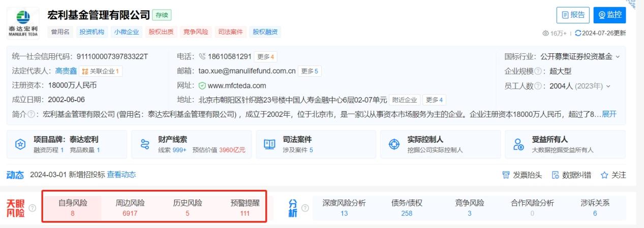Click the 泰达宏利 company logo thumbnail
Image resolution: width=644 pixels, height=228 pixels.
pyautogui.click(x=23, y=23)
